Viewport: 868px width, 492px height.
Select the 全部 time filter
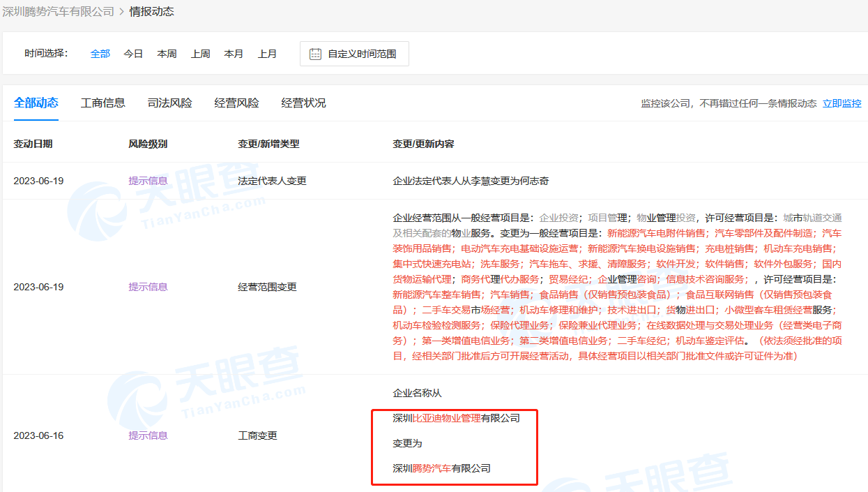[x=100, y=54]
